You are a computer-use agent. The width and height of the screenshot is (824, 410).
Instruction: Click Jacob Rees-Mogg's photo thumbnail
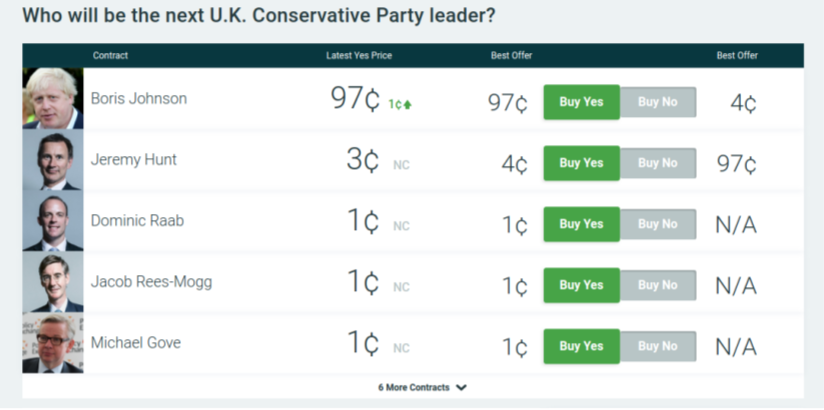pos(53,283)
